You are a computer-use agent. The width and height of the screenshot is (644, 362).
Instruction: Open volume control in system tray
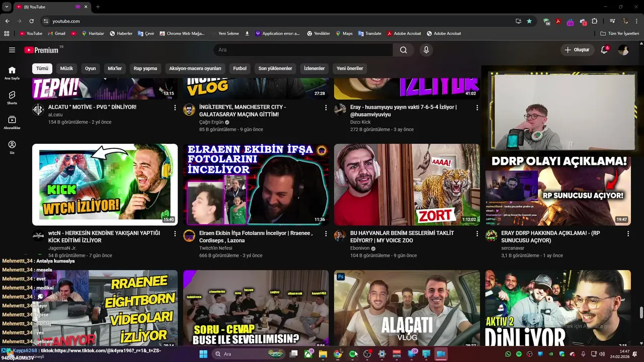click(602, 354)
